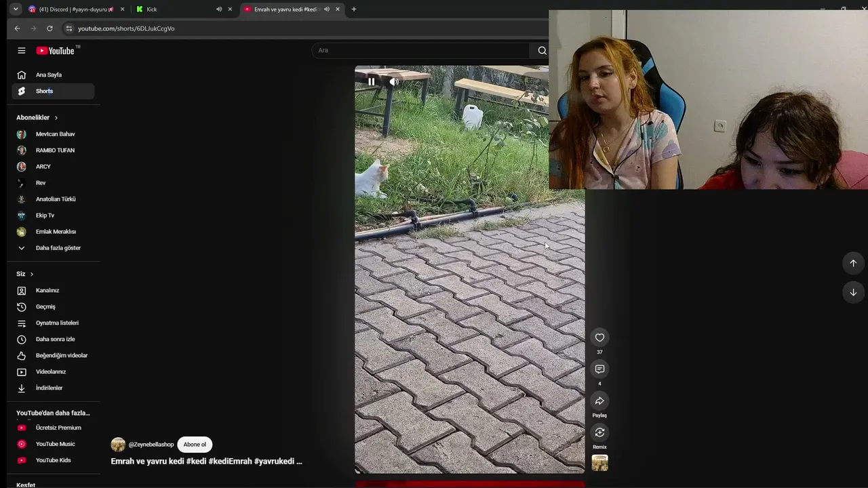Image resolution: width=868 pixels, height=488 pixels.
Task: Close the Kick tab
Action: click(x=230, y=9)
